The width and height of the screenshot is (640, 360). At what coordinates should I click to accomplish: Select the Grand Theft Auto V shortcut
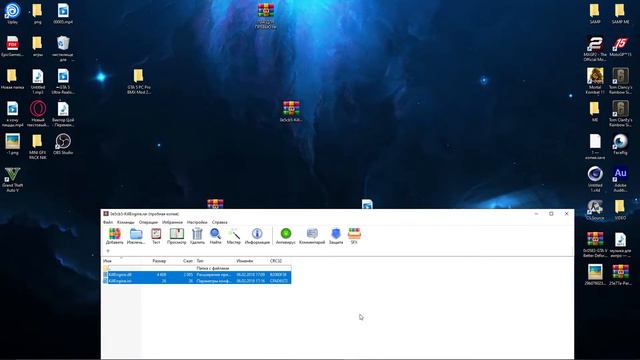click(13, 179)
